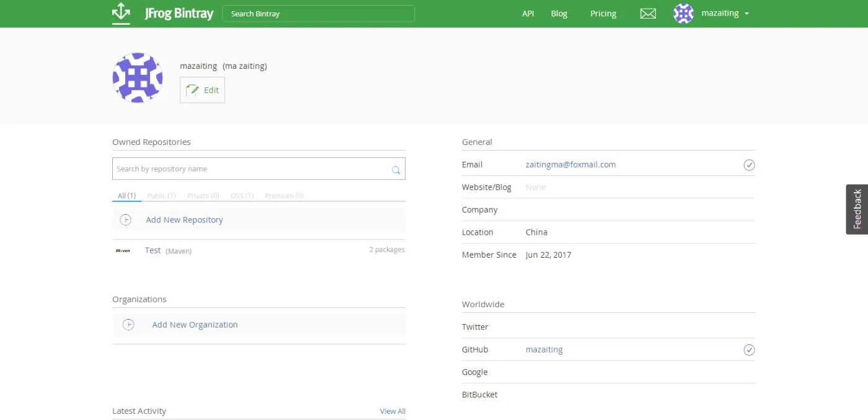Open the Blog link in the header

pos(559,14)
